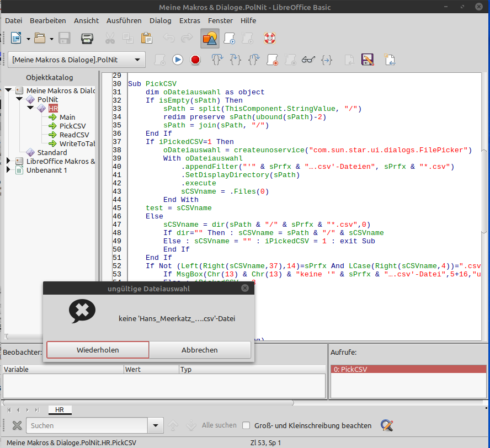Enable watch with the glasses icon
490x448 pixels.
coord(308,60)
